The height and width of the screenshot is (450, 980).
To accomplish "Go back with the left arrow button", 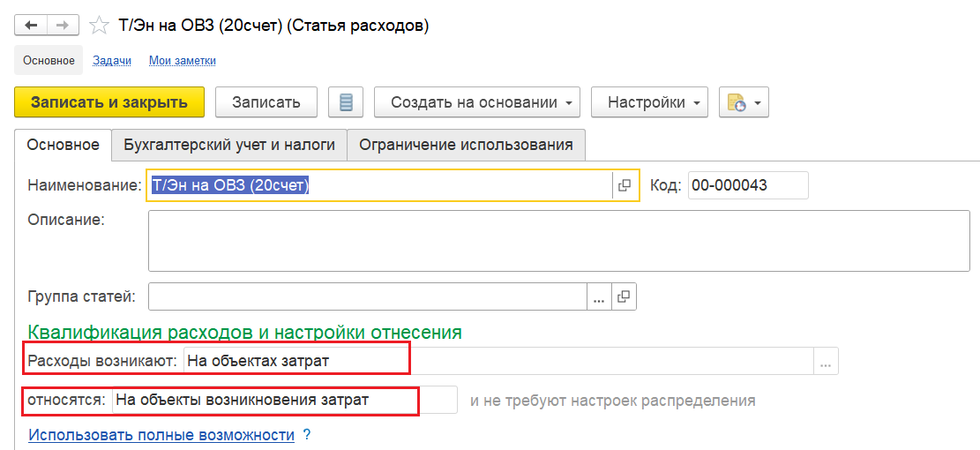I will [31, 25].
